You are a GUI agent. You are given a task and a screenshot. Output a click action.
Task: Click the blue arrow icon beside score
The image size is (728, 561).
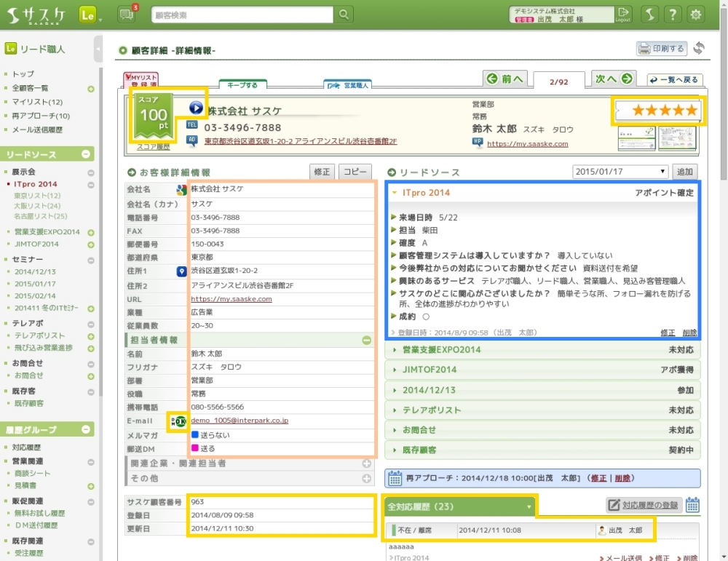pyautogui.click(x=196, y=108)
